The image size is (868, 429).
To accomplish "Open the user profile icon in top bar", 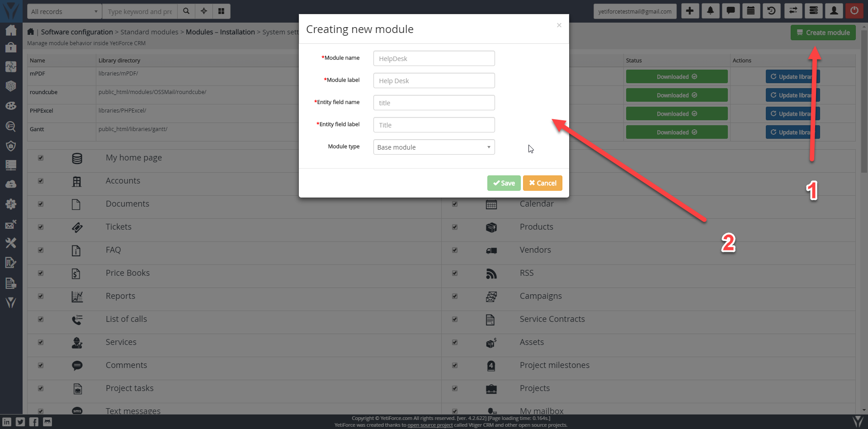I will tap(834, 11).
